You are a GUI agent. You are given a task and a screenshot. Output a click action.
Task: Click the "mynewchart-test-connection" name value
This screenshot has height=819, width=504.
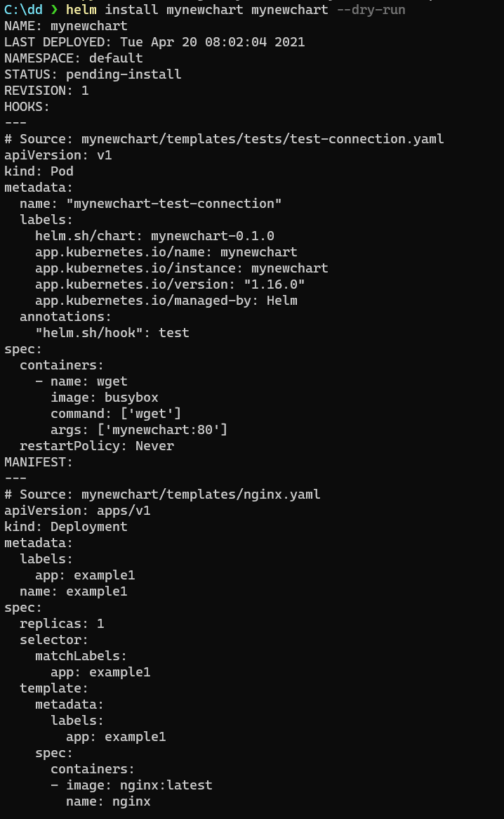click(173, 204)
